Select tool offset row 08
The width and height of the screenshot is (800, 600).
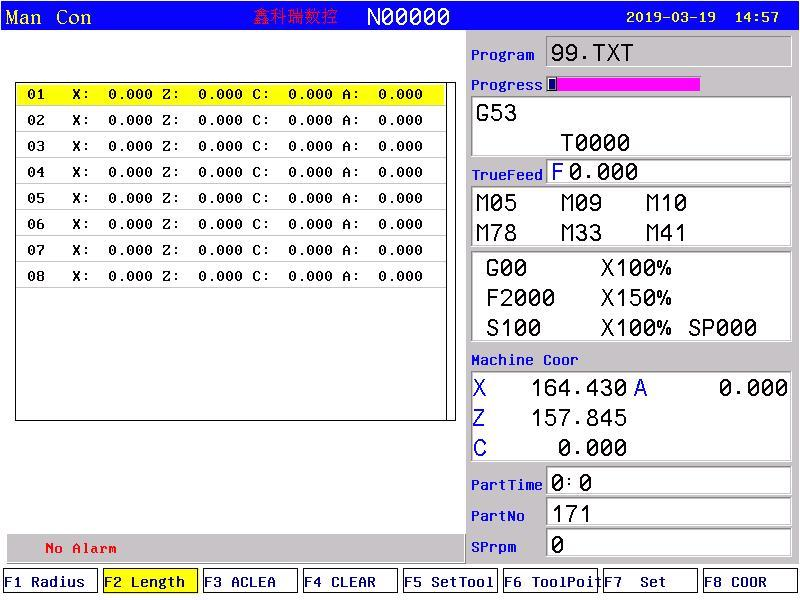[231, 276]
